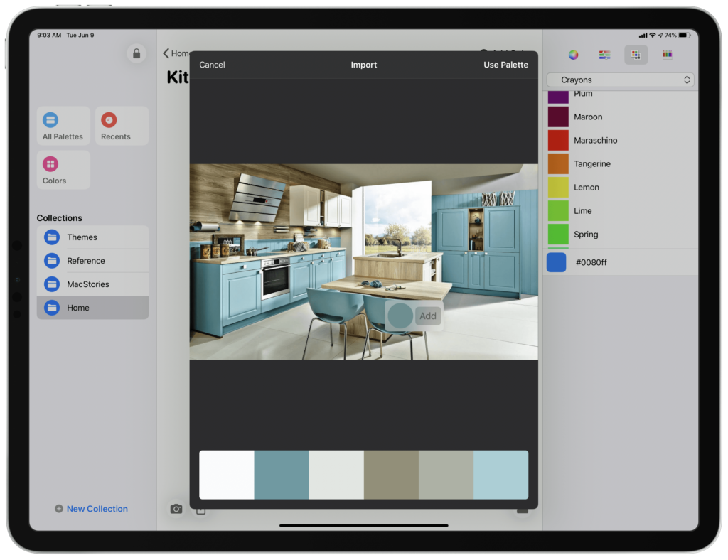Viewport: 728px width, 560px height.
Task: Tap the Wi-Fi icon in status bar
Action: pos(653,36)
